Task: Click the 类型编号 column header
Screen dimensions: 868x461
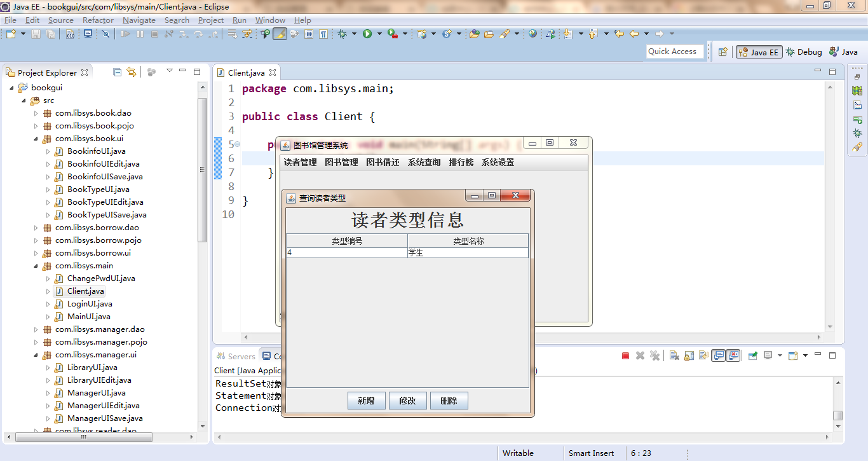Action: (347, 241)
